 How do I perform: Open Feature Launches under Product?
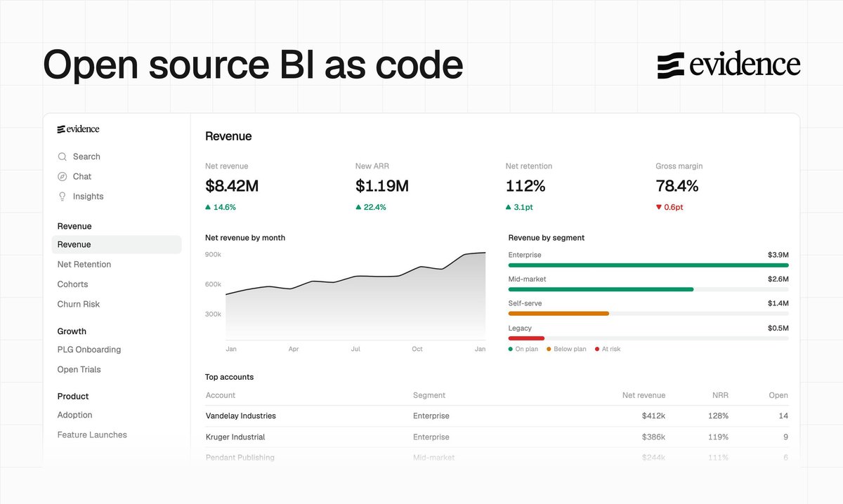(92, 435)
